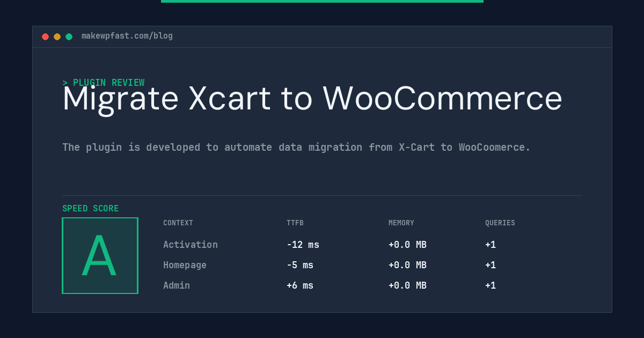Click the red window dot
Screen dimensions: 644x338
pos(45,36)
